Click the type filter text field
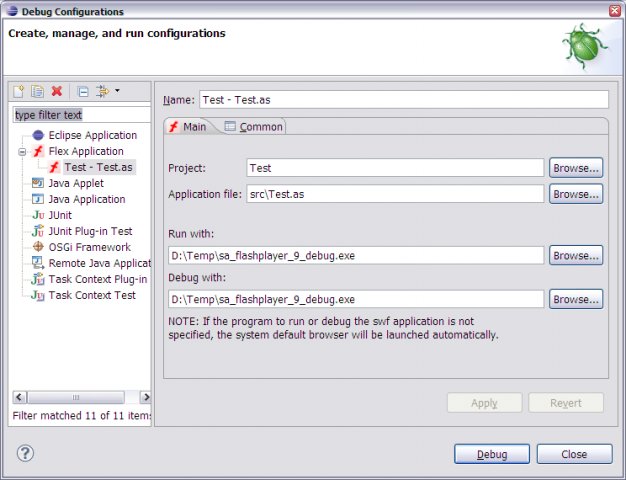 point(81,115)
